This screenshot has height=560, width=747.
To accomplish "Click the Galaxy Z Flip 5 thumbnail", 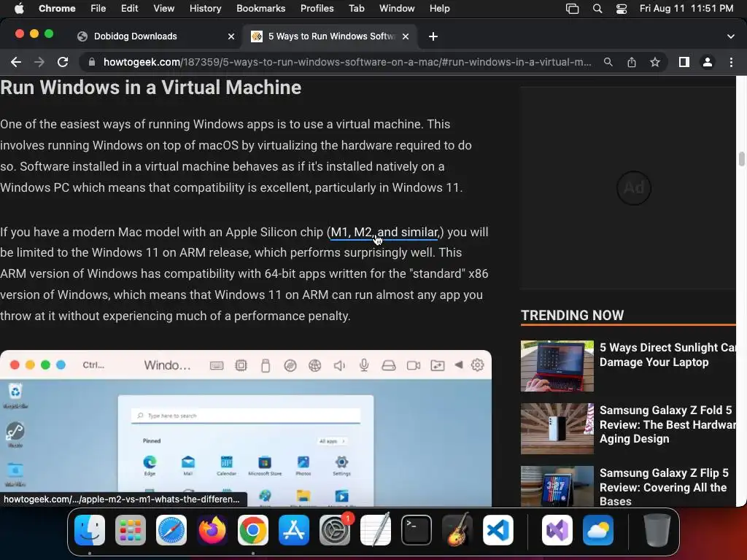I will (x=557, y=486).
